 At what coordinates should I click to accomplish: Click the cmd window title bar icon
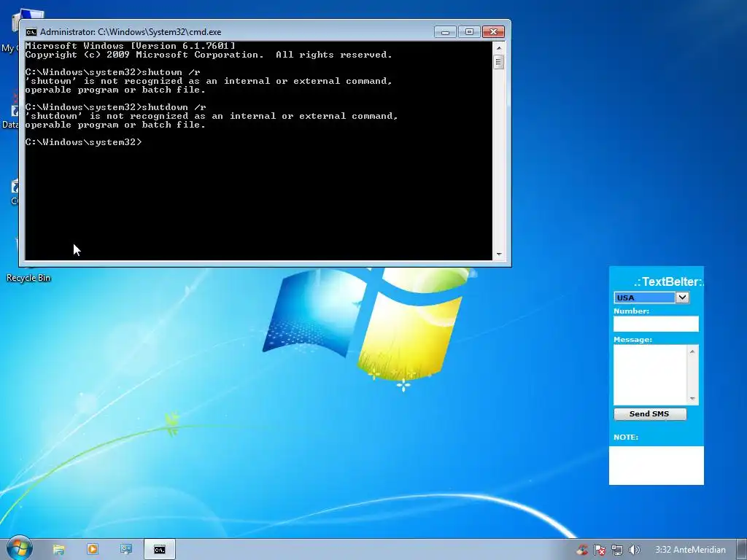(31, 32)
